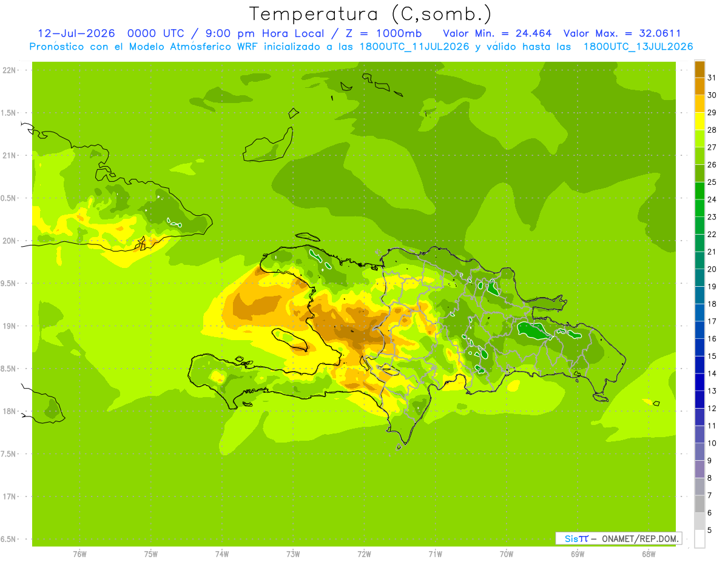
Task: Click legend value "5" on the color bar
Action: (710, 530)
